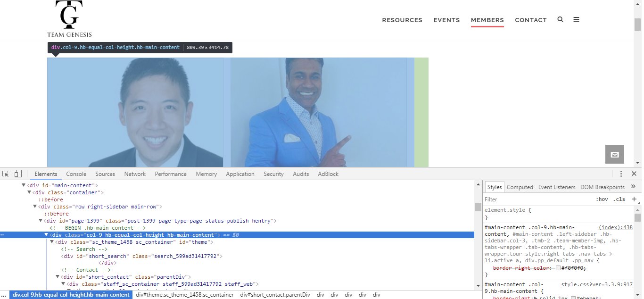Switch to the Console tab

76,174
